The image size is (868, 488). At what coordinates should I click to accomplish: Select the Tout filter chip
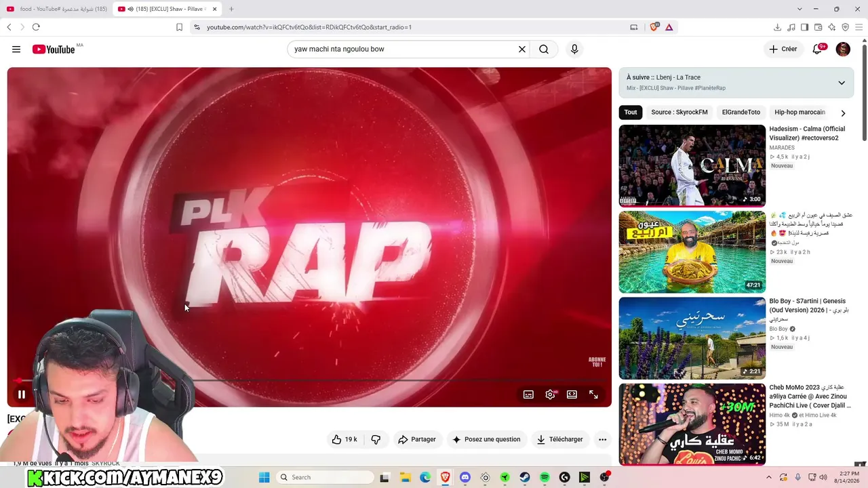coord(631,113)
